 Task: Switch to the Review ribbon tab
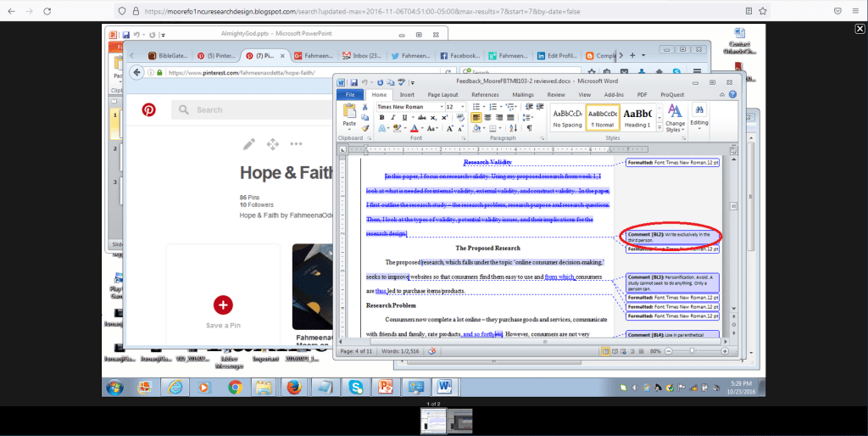[556, 95]
